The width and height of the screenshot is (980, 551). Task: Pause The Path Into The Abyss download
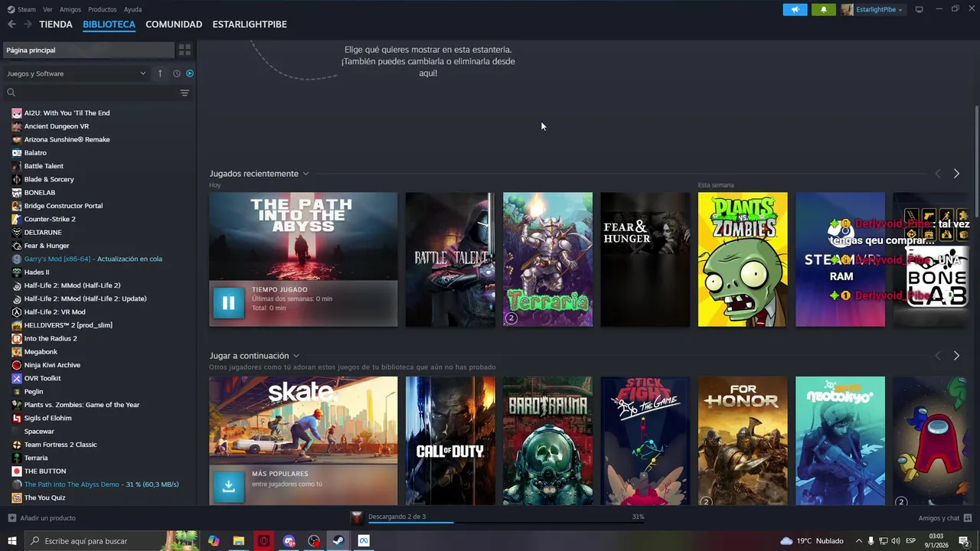pyautogui.click(x=228, y=302)
